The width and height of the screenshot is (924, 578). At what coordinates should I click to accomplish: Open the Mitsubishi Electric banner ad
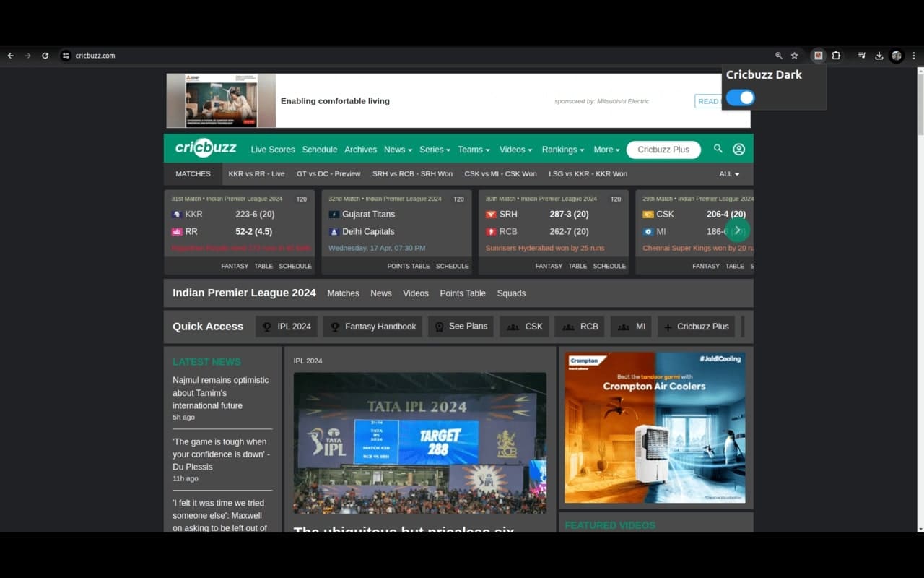pos(458,100)
